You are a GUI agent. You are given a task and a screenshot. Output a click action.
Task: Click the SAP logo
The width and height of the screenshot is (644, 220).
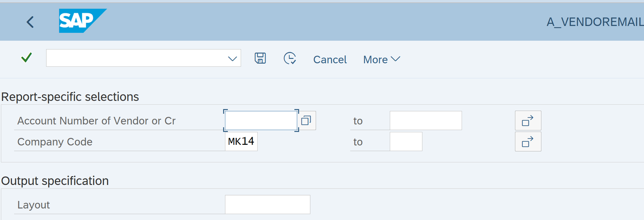point(82,21)
